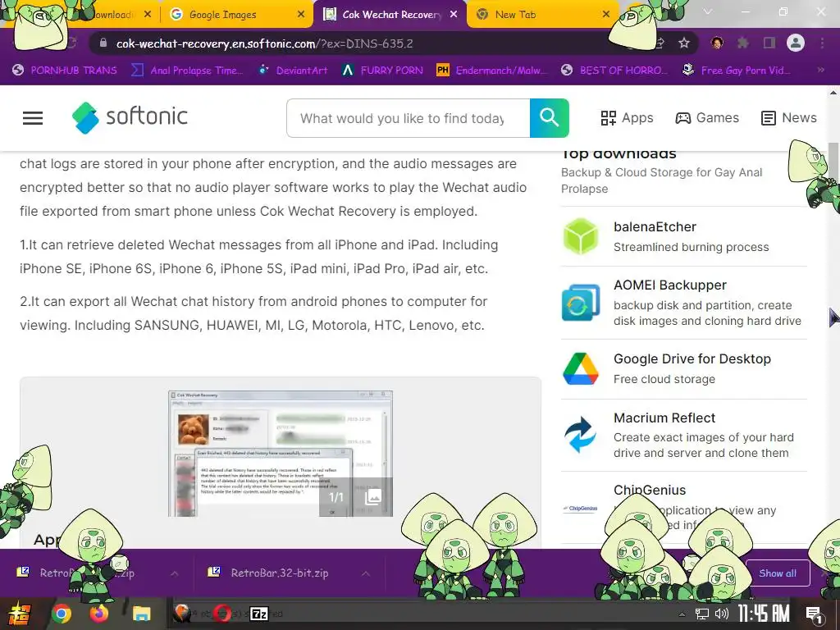Screen dimensions: 840x630
Task: Click the network tray icon
Action: point(702,614)
